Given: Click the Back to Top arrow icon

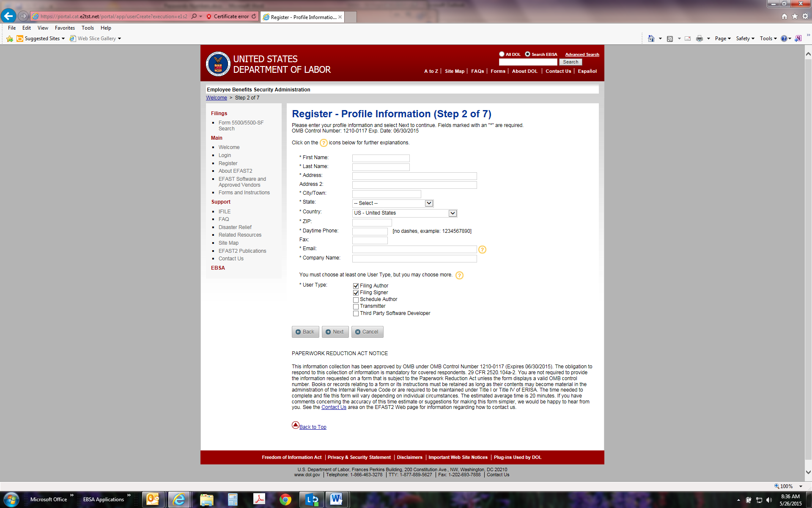Looking at the screenshot, I should click(x=296, y=425).
